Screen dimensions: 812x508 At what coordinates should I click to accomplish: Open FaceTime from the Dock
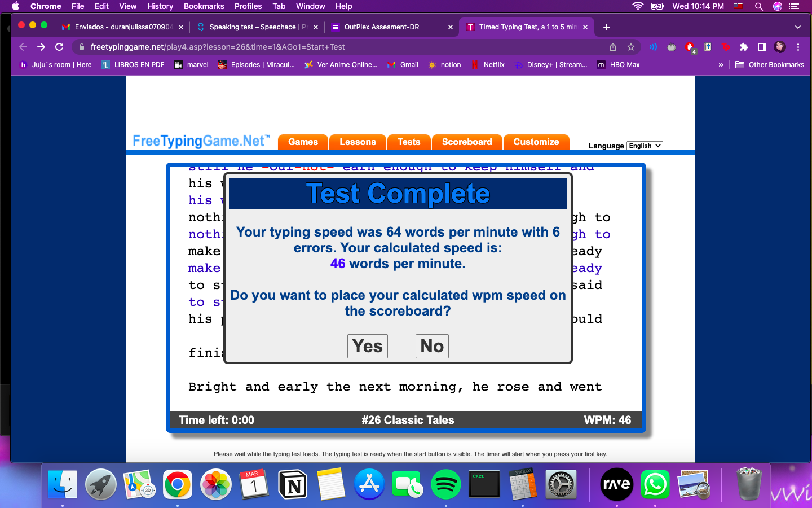click(408, 484)
